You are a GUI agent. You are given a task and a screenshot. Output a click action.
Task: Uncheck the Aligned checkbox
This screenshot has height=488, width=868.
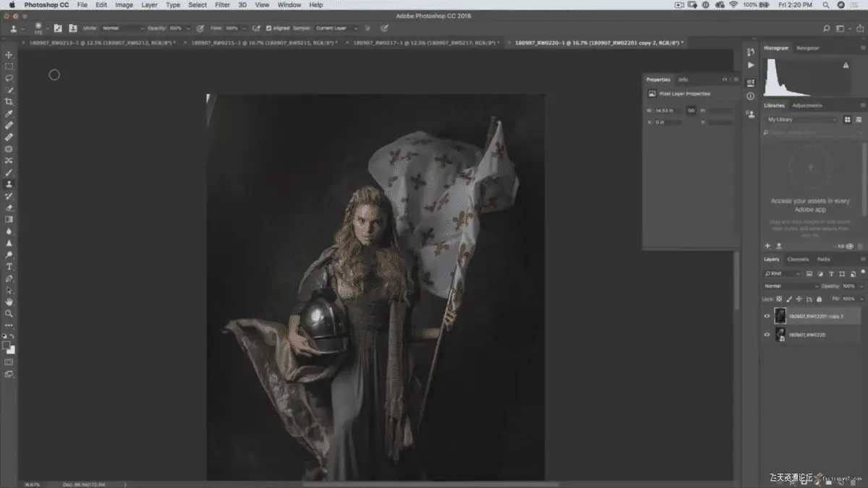[x=269, y=28]
